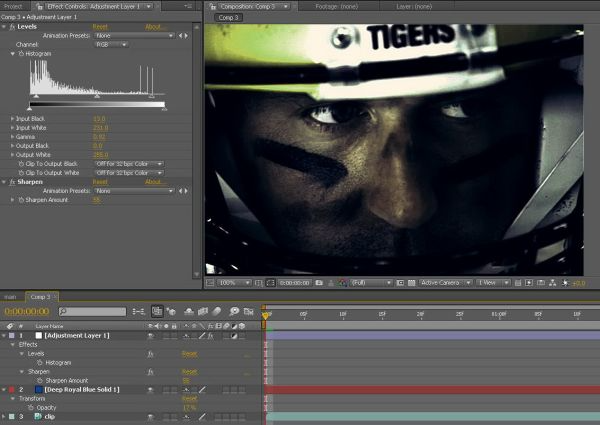Toggle pixel aspect ratio correction icon
600x425 pixels.
coord(518,283)
